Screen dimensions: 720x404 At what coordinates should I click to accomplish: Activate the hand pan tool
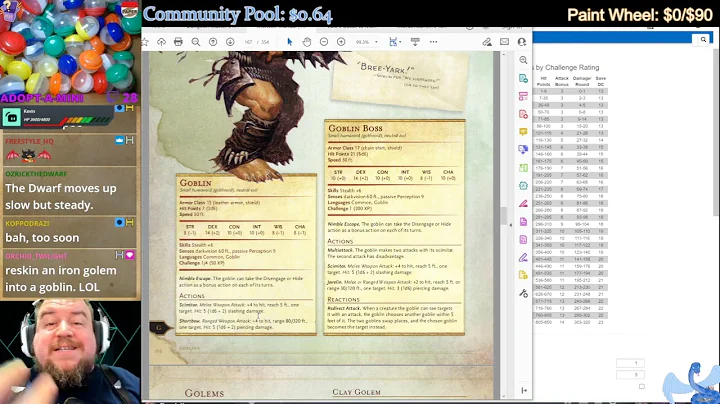click(307, 42)
